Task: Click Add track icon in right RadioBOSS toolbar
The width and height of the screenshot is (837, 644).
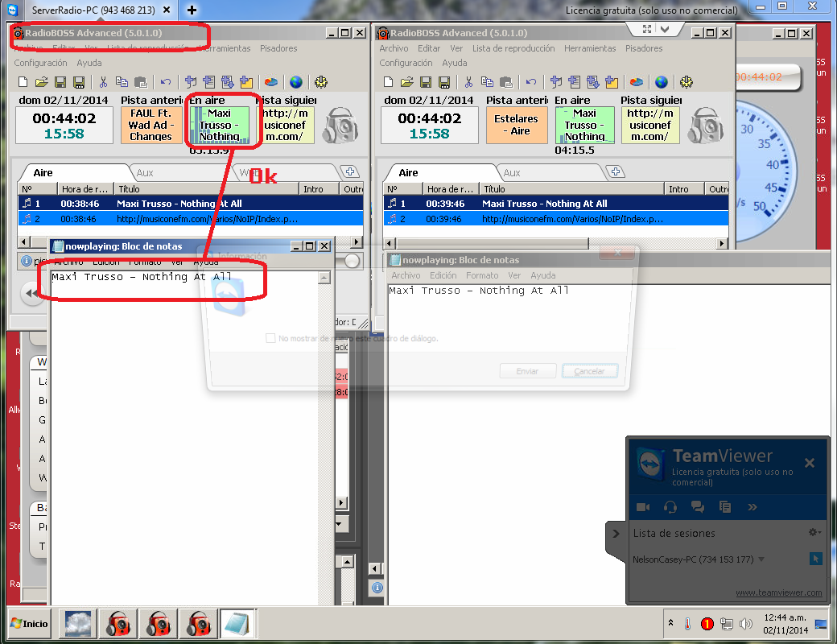Action: point(555,81)
